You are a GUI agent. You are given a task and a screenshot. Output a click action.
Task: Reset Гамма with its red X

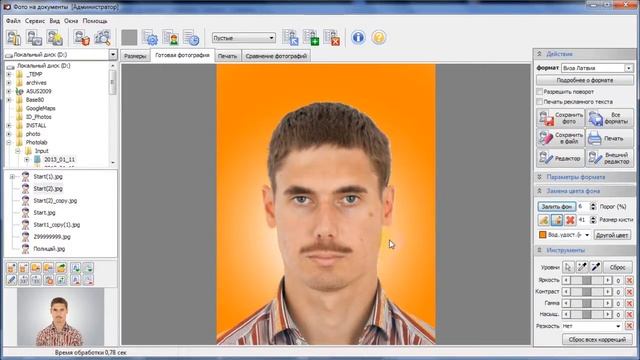pos(629,303)
